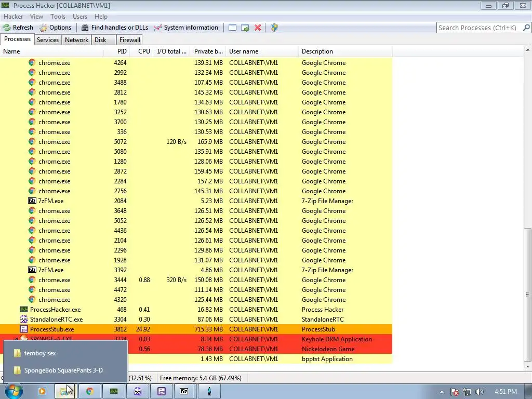Click the Chrome icon of PID 4264 row
This screenshot has height=399, width=532.
(x=32, y=62)
